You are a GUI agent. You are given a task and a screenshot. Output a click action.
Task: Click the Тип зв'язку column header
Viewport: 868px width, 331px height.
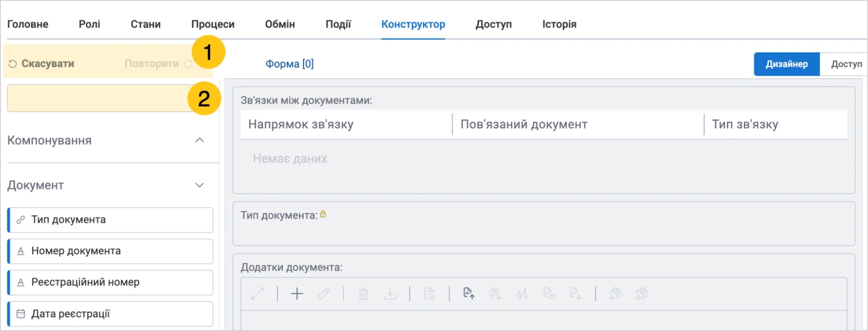[x=745, y=125]
